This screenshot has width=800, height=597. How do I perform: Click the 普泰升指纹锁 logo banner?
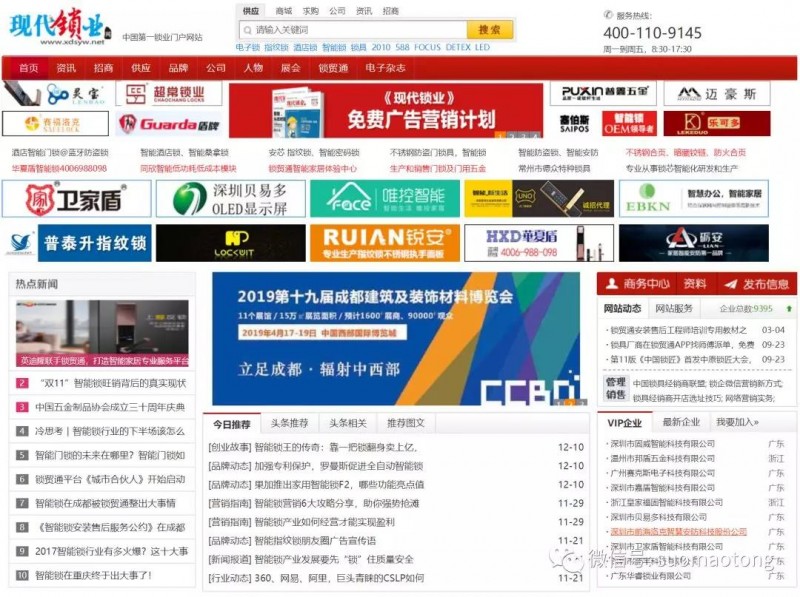(76, 243)
